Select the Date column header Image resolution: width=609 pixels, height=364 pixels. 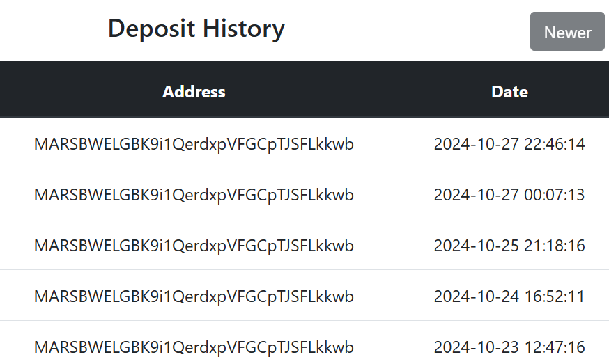[x=509, y=92]
